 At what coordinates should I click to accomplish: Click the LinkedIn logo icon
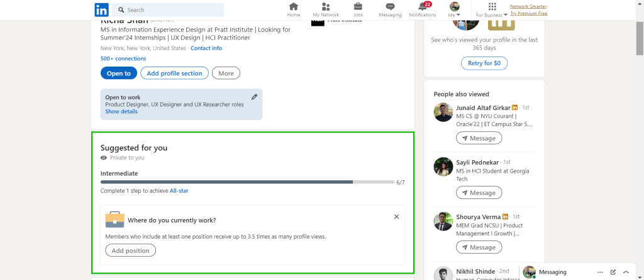click(101, 10)
